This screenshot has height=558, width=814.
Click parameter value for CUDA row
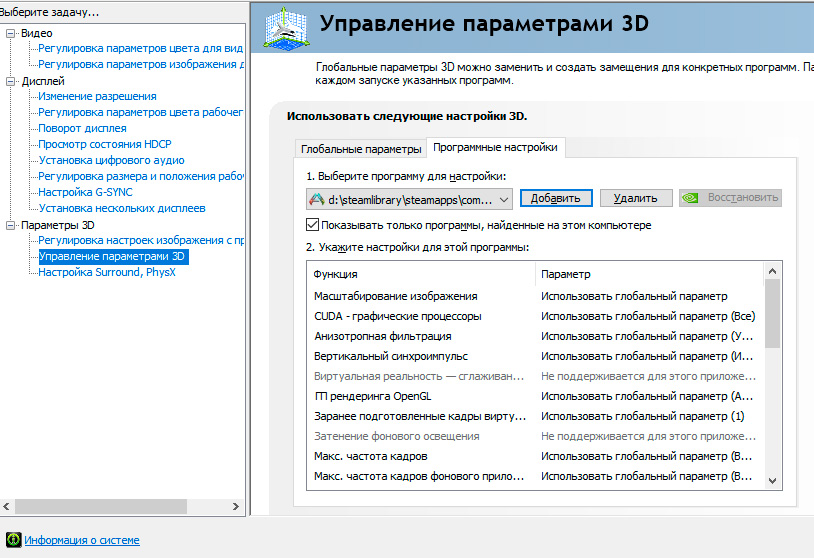(x=648, y=316)
